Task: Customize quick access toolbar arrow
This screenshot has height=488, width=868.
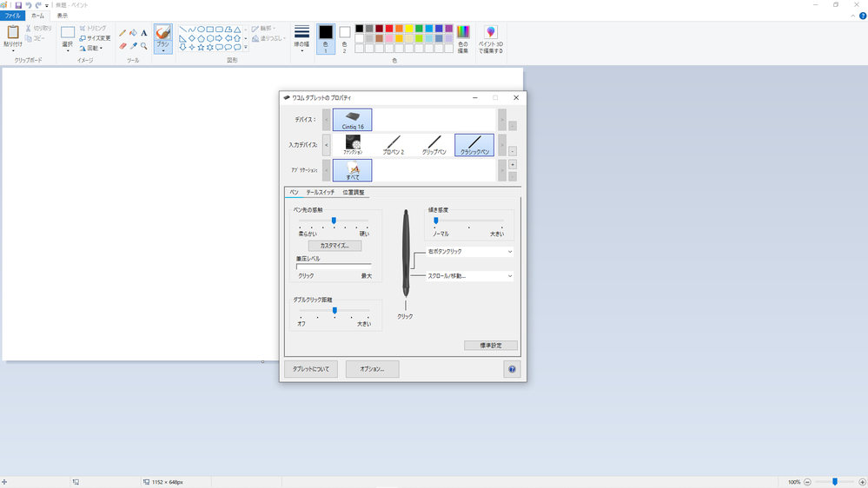Action: coord(47,5)
